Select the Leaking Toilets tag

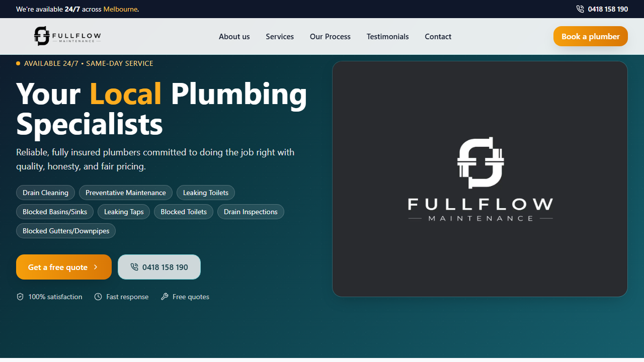pyautogui.click(x=205, y=193)
